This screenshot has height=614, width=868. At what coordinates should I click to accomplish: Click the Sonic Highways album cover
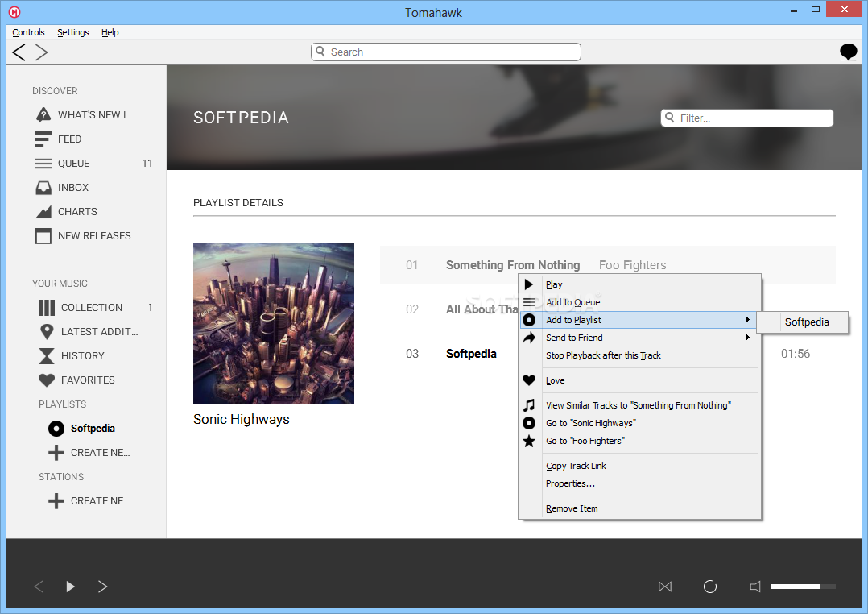274,323
